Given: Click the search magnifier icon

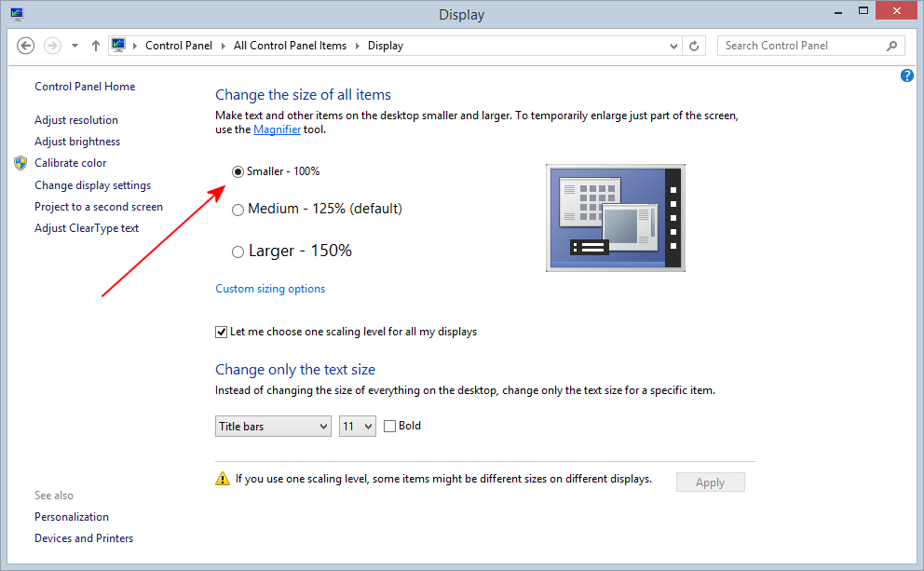Looking at the screenshot, I should 891,46.
